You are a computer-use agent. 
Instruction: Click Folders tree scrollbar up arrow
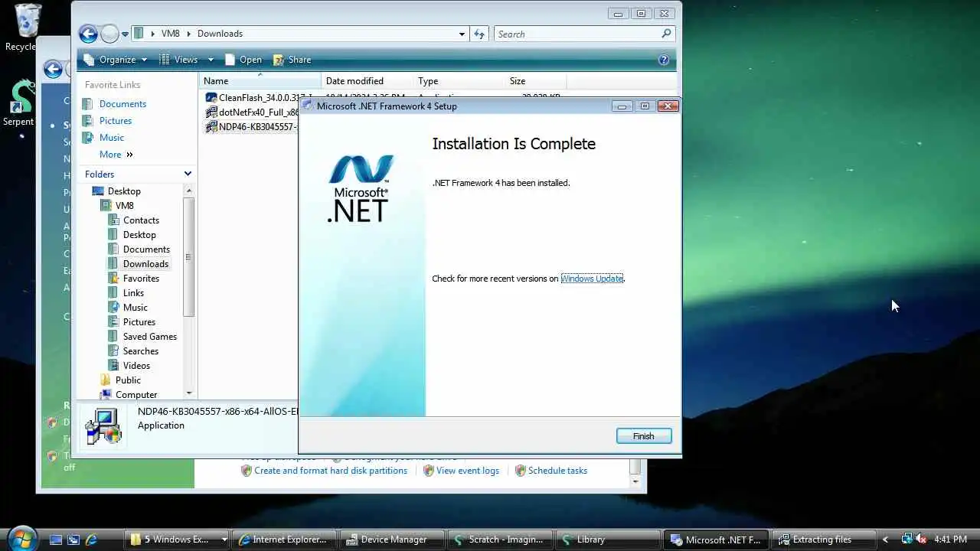coord(189,191)
